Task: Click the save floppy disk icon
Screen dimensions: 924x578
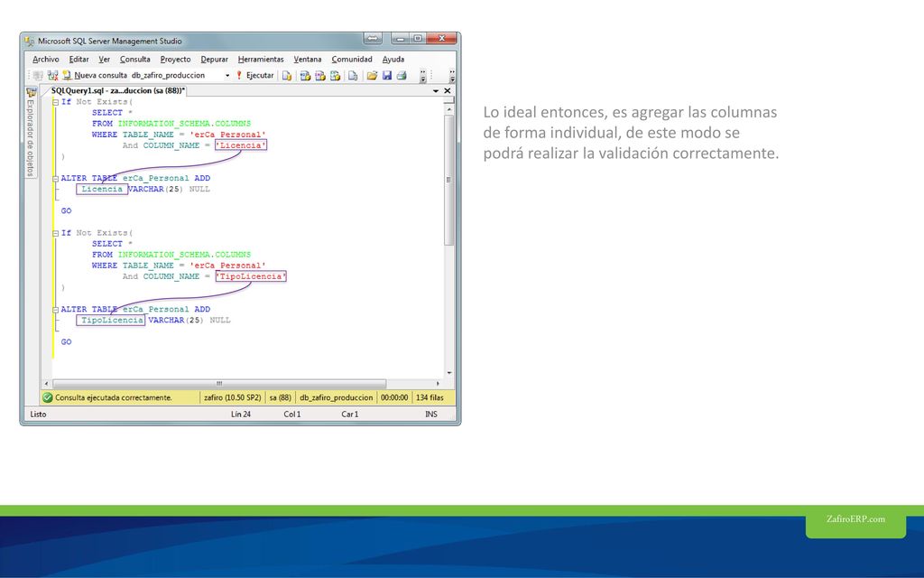Action: point(387,76)
